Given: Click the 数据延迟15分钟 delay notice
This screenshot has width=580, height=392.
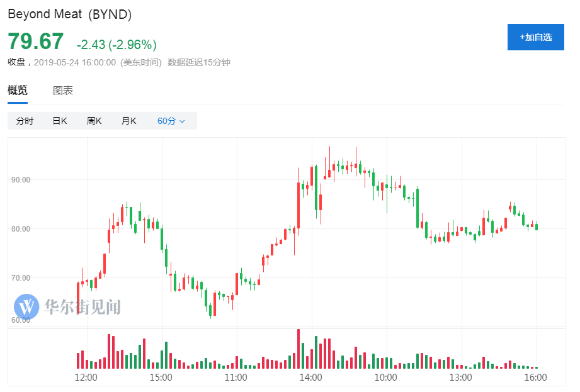Looking at the screenshot, I should click(x=198, y=62).
